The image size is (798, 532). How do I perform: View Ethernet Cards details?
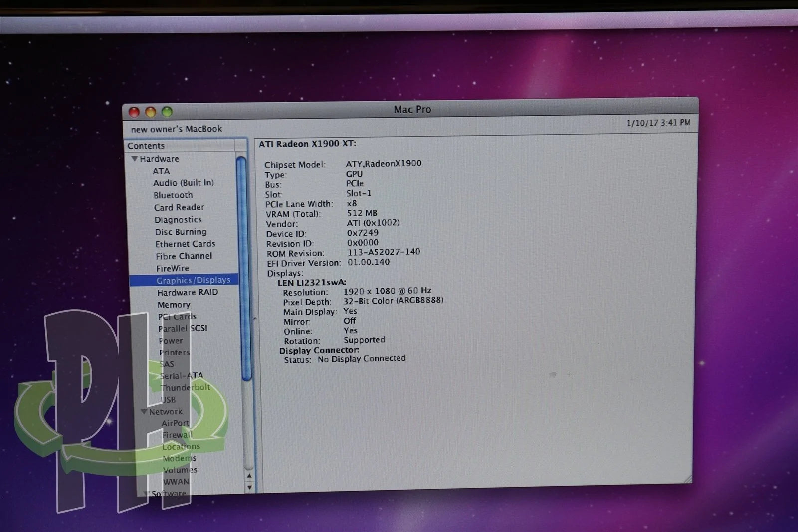pyautogui.click(x=185, y=244)
